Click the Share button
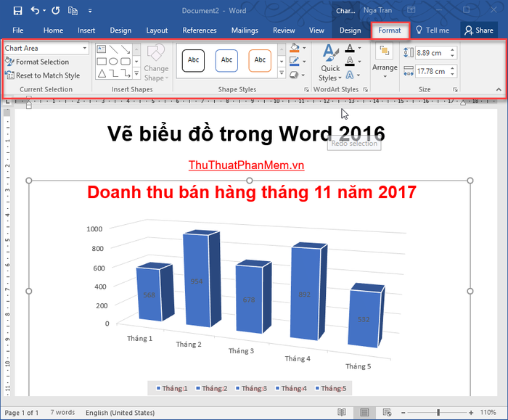Image resolution: width=508 pixels, height=420 pixels. click(479, 30)
